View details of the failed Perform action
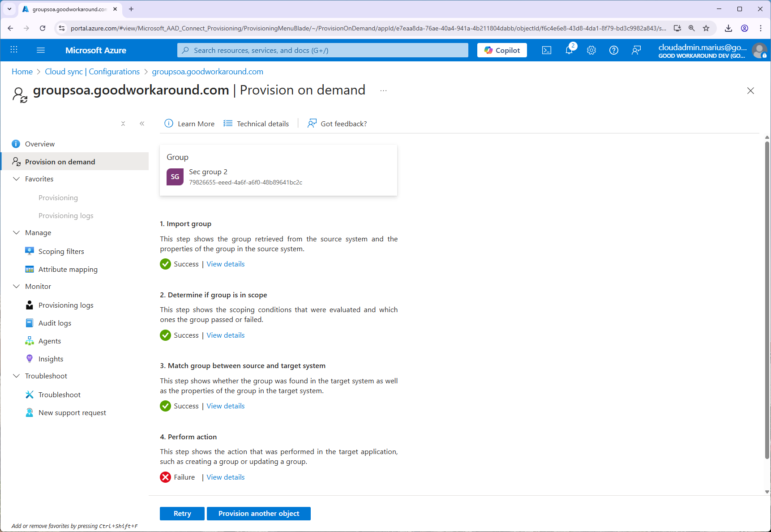The height and width of the screenshot is (532, 771). [225, 477]
